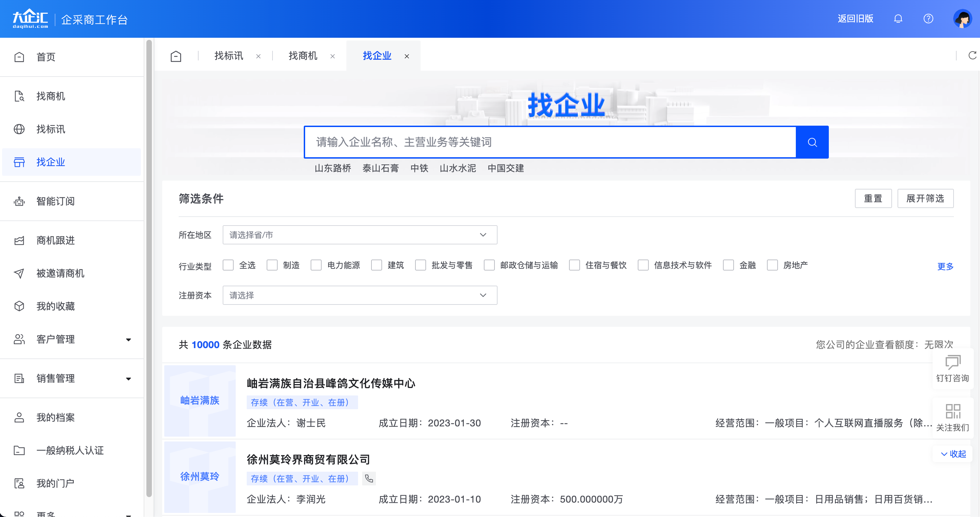
Task: Select the 金融 industry checkbox
Action: click(728, 265)
